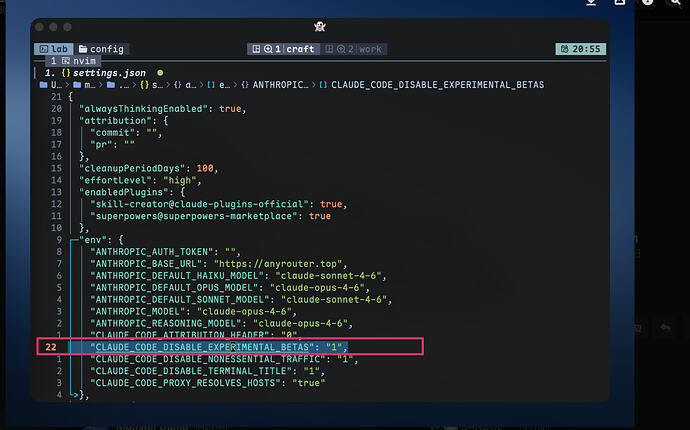Click the value 100

pos(205,168)
